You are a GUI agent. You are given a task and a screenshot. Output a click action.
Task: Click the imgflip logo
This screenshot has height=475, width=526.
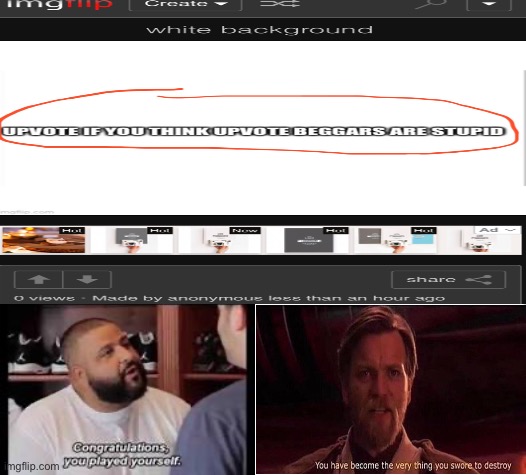pos(60,4)
